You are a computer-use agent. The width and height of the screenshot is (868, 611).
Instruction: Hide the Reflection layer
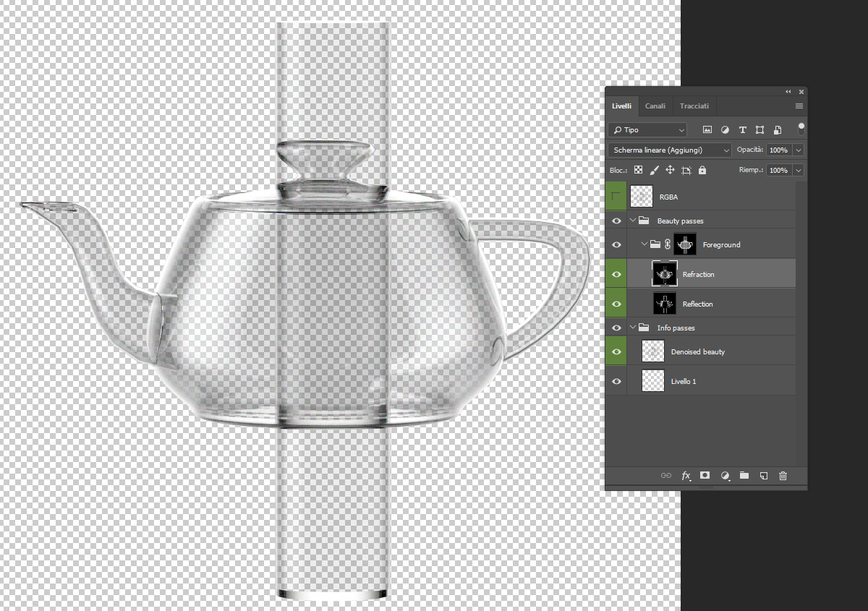(x=616, y=304)
